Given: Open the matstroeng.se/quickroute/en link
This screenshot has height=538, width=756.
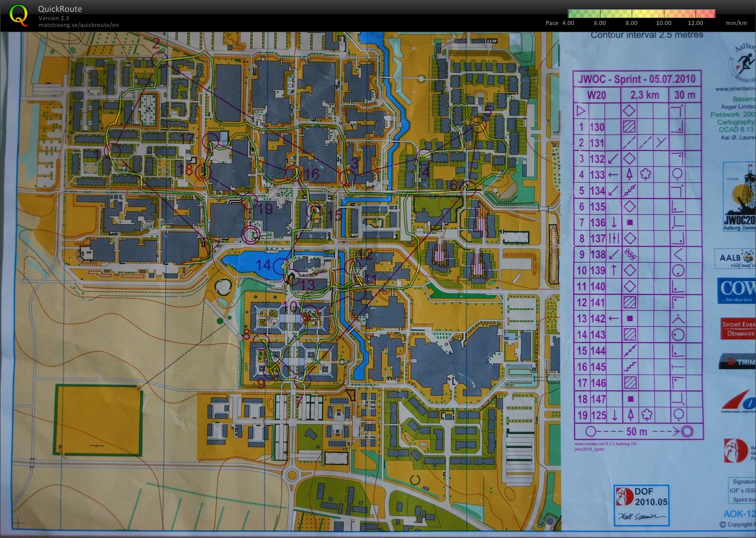Looking at the screenshot, I should [x=78, y=25].
